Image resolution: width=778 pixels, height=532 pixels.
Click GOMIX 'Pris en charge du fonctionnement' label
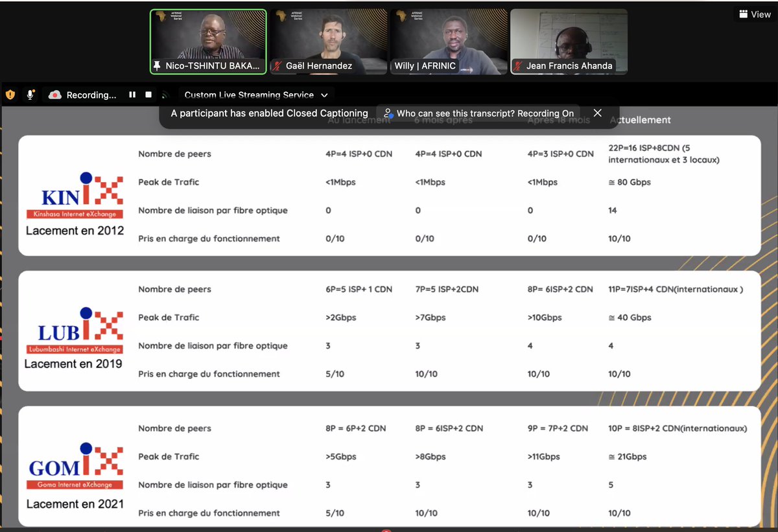coord(209,513)
